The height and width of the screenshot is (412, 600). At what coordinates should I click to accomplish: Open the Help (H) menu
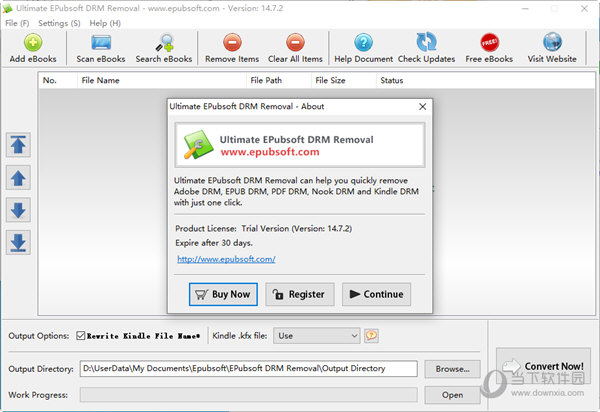[x=105, y=23]
